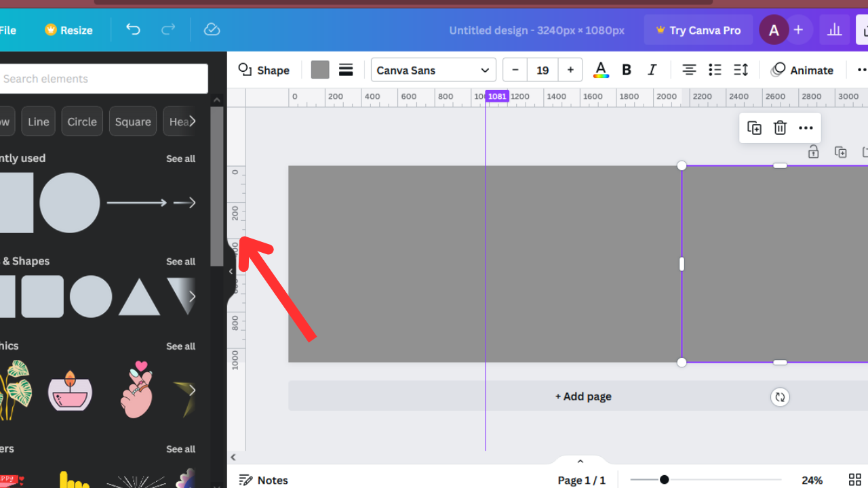Add the long arrow line element
Image resolution: width=868 pixels, height=488 pixels.
tap(137, 203)
